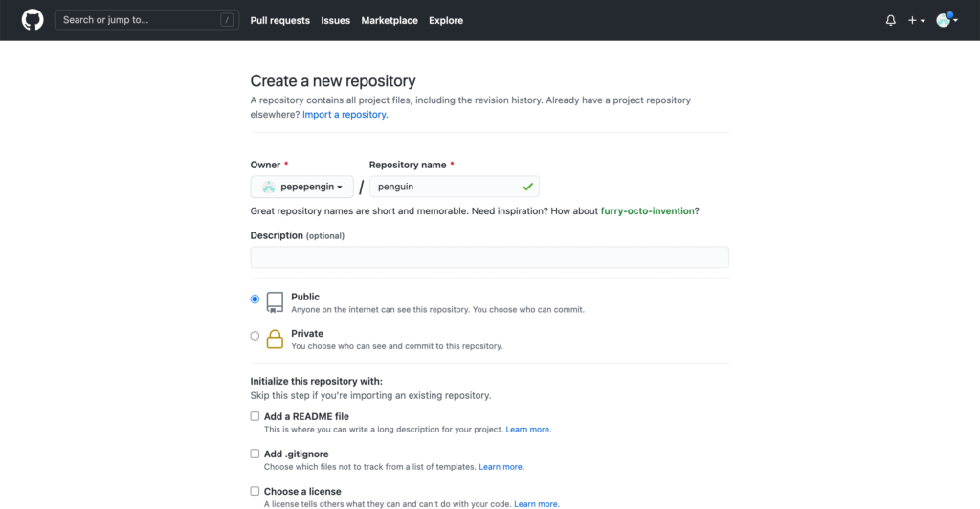Open Marketplace
The width and height of the screenshot is (980, 509).
tap(390, 21)
